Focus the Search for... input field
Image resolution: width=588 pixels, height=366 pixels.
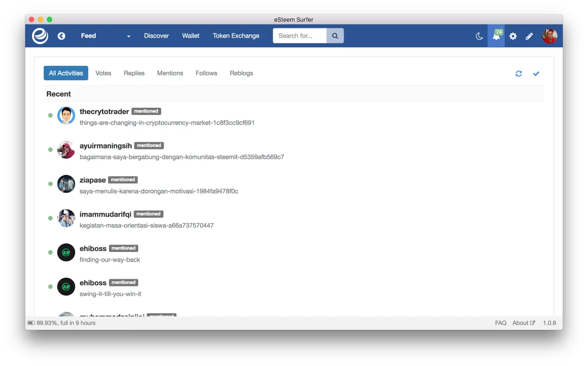click(300, 35)
